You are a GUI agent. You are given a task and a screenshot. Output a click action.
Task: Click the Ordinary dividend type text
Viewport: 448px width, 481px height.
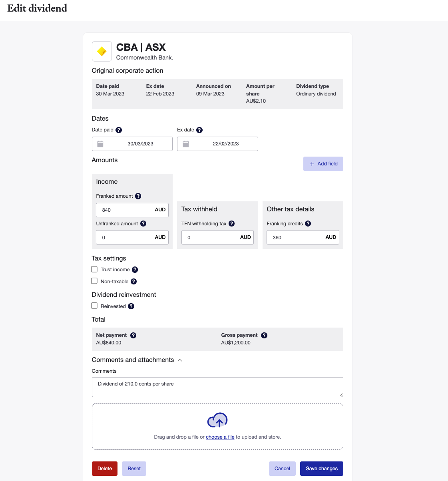tap(316, 94)
